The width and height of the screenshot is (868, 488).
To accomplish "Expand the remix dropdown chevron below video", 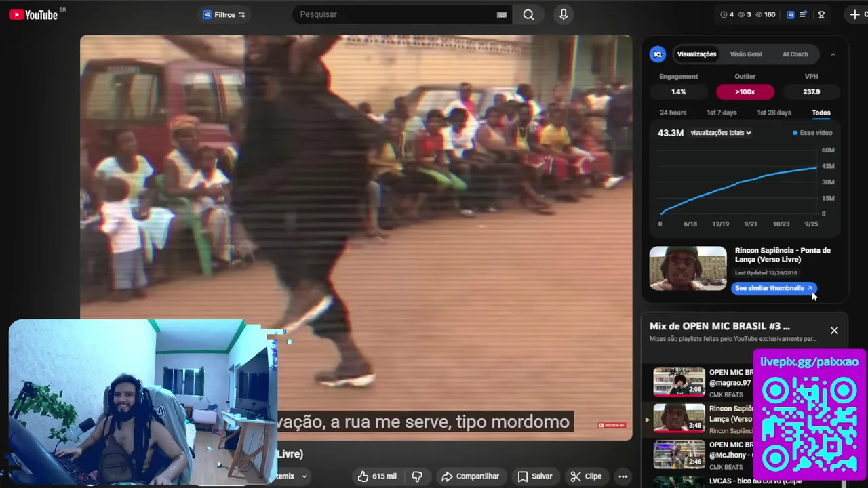I will pyautogui.click(x=304, y=476).
